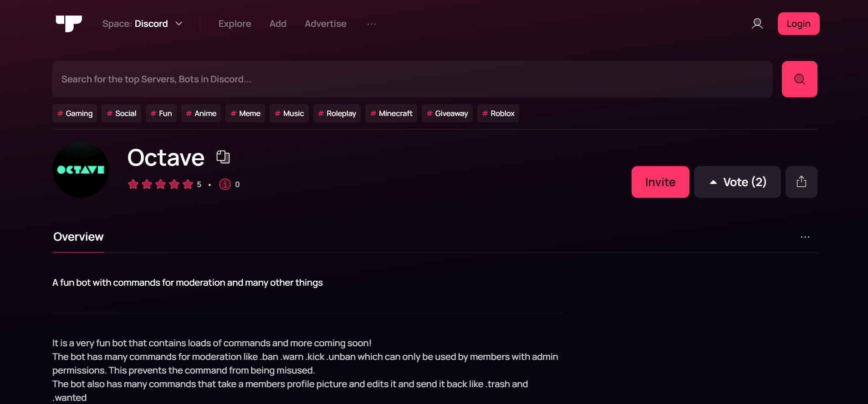This screenshot has width=868, height=404.
Task: Select the Meme tag
Action: [245, 113]
